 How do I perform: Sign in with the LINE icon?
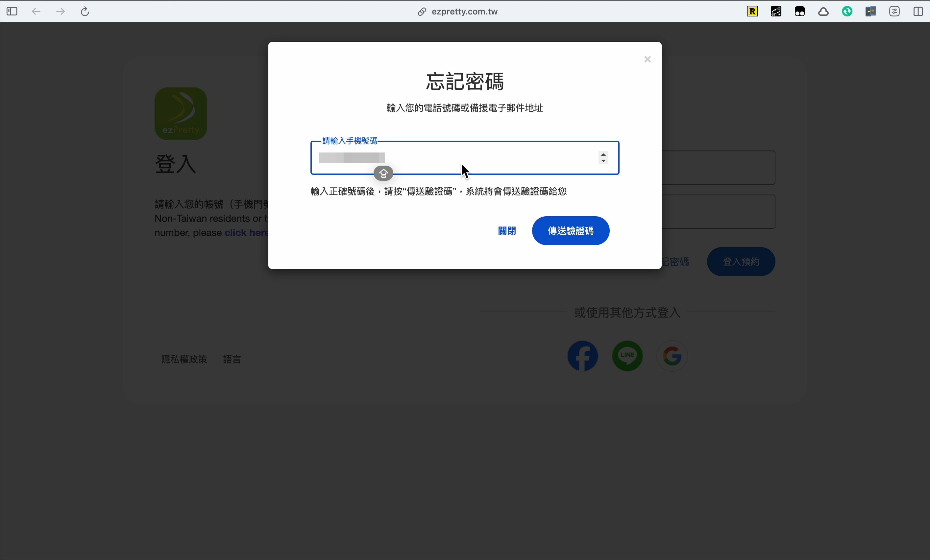[x=627, y=356]
